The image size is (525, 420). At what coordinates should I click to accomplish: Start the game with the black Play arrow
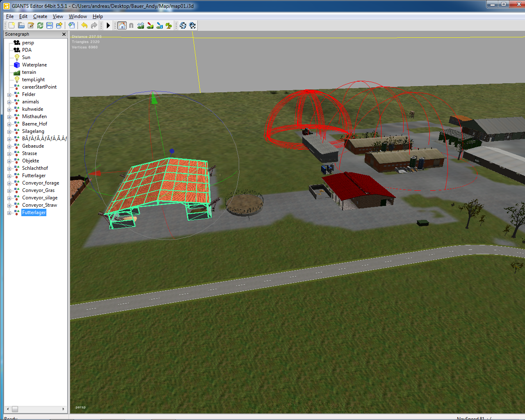pos(108,25)
